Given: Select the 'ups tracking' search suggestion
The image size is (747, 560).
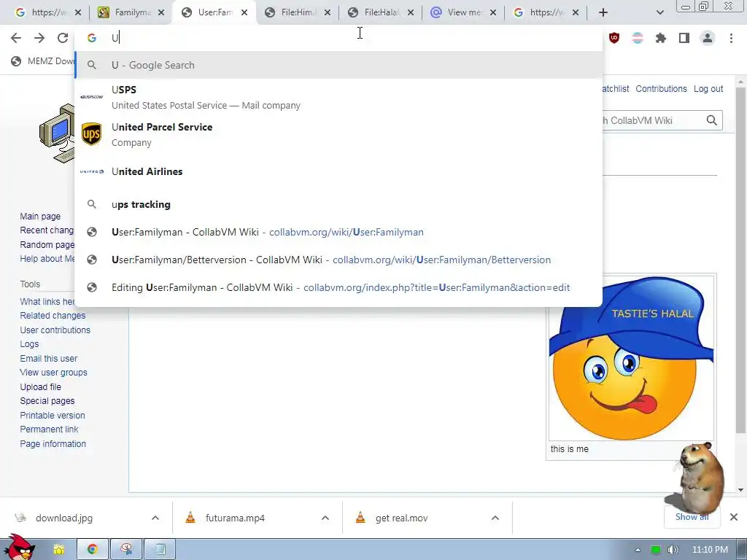Looking at the screenshot, I should coord(338,204).
